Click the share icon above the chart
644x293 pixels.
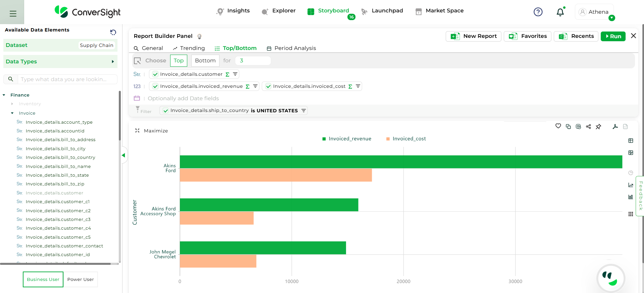[588, 126]
